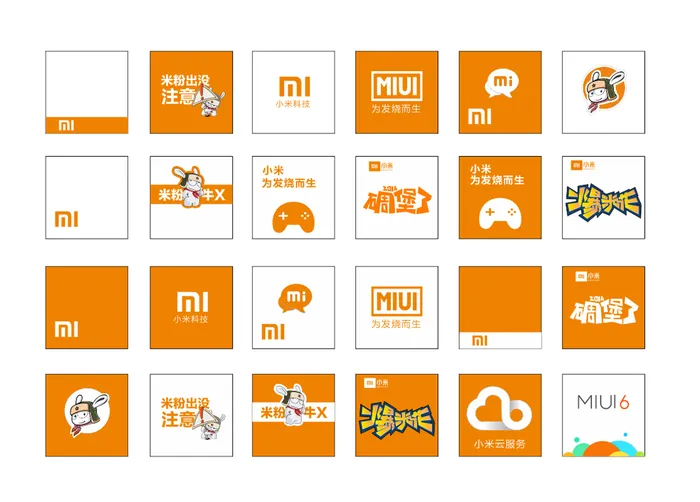
Task: Open the 小米云服务 cloud tile
Action: click(500, 415)
